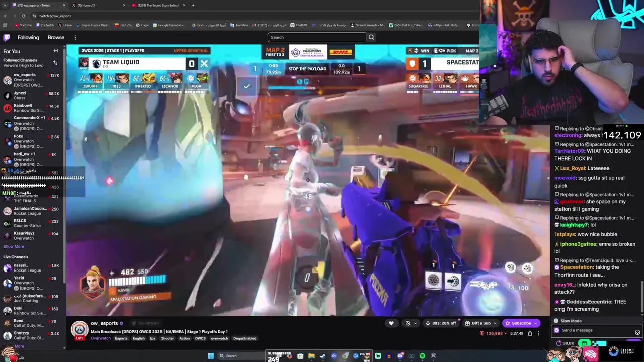Open the Google Calendar bookmark

pyautogui.click(x=169, y=25)
